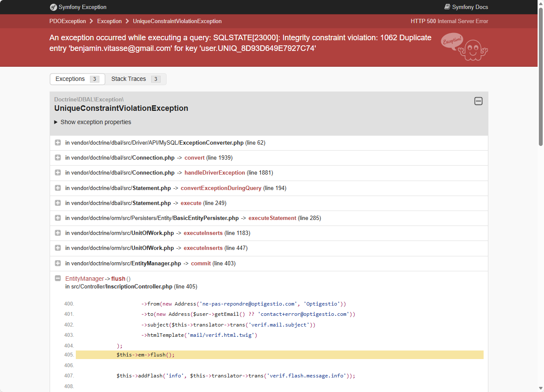Viewport: 544px width, 392px height.
Task: Expand the ExceptionConverter.php line 62 trace
Action: 58,143
